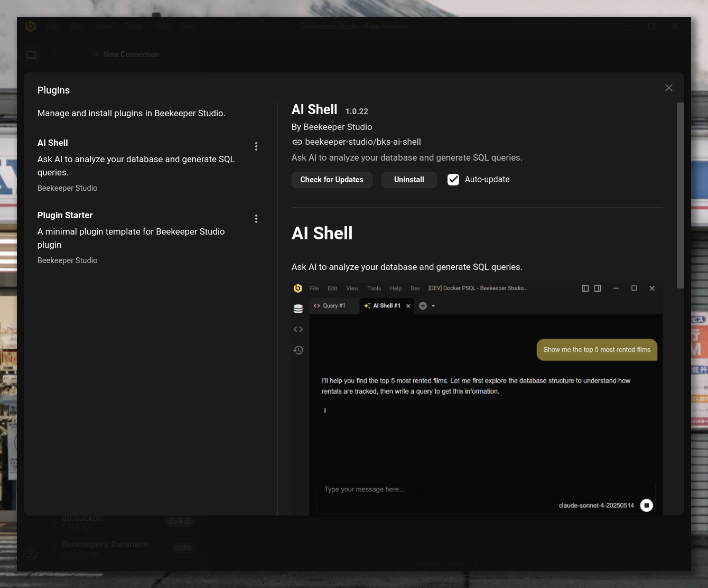Close the Plugins dialog
The image size is (708, 588).
coord(669,88)
